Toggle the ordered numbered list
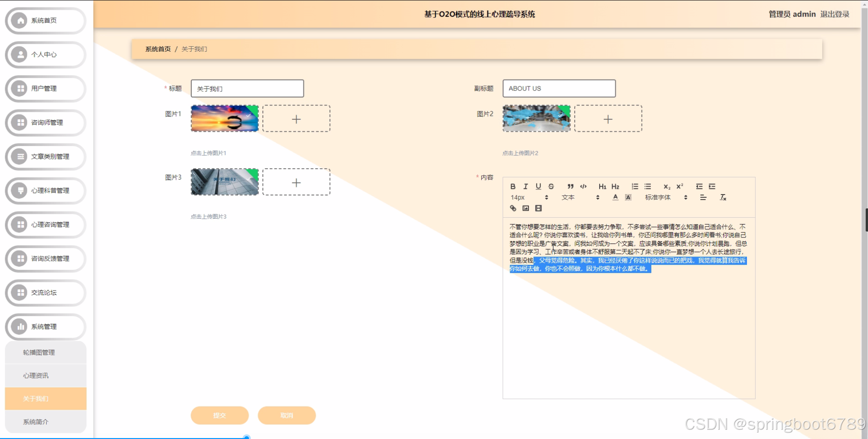The height and width of the screenshot is (439, 868). coord(635,186)
